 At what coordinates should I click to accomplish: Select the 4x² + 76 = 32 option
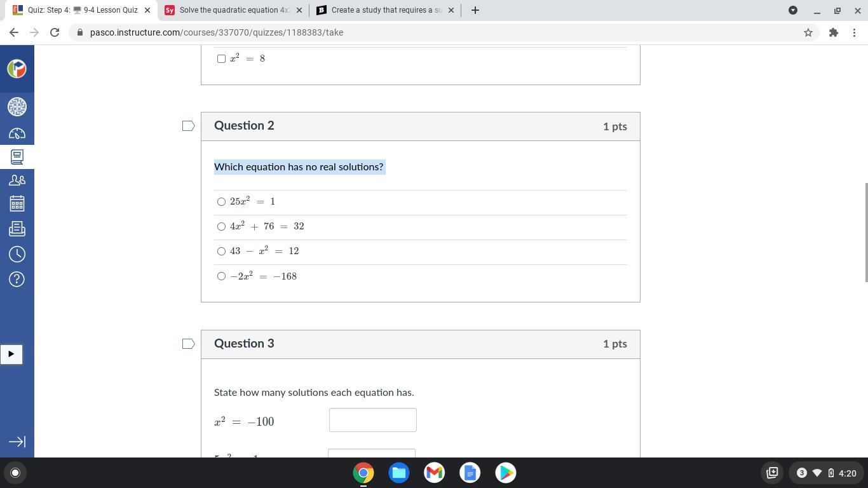tap(221, 226)
